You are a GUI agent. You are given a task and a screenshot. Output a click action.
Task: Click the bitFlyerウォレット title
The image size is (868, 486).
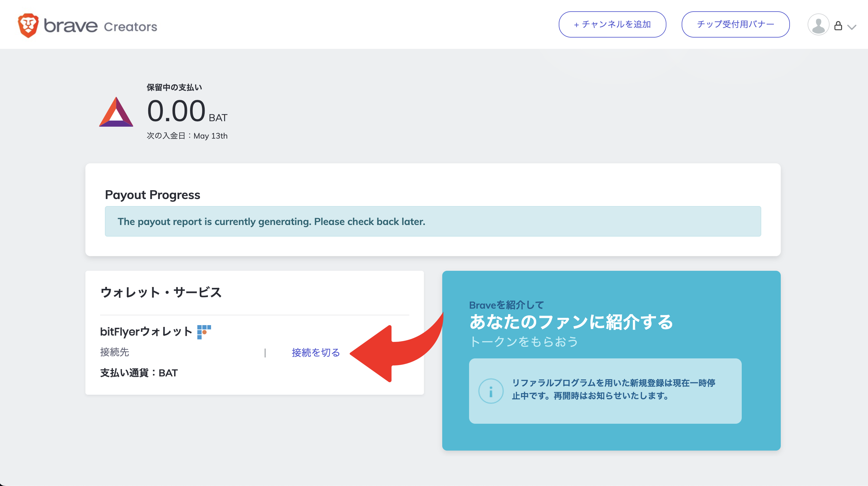146,332
